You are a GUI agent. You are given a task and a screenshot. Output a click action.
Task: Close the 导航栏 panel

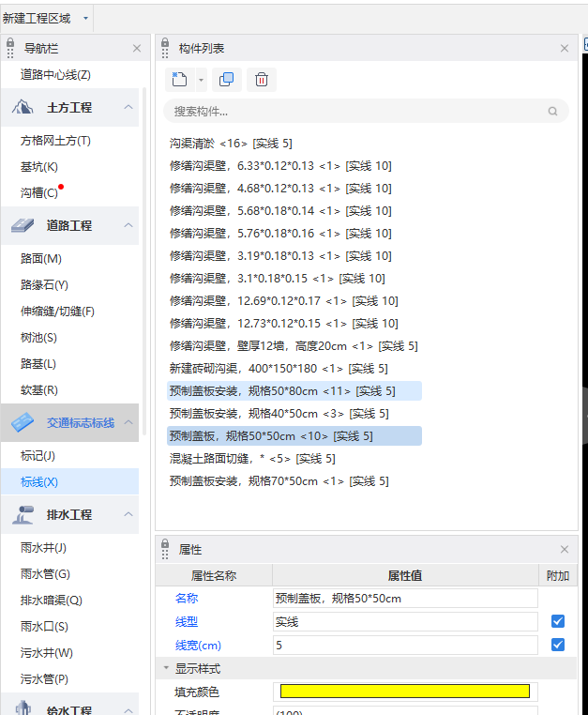tap(137, 49)
